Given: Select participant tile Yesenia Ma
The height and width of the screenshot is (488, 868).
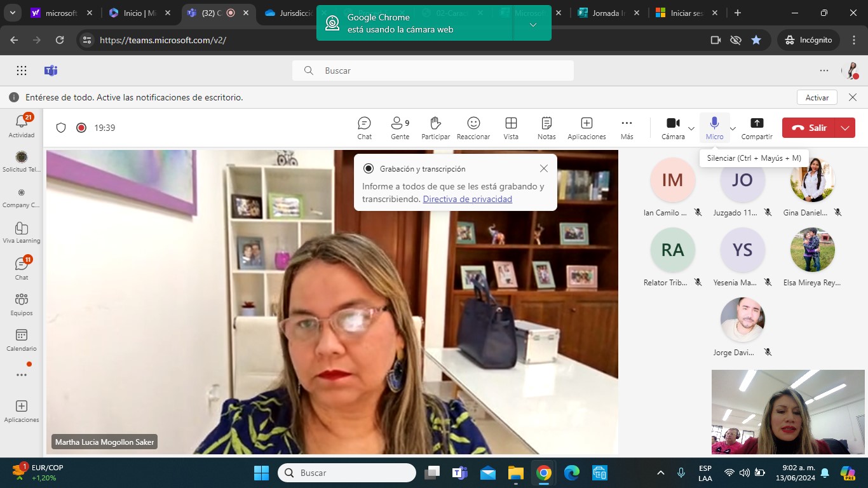Looking at the screenshot, I should [x=743, y=257].
